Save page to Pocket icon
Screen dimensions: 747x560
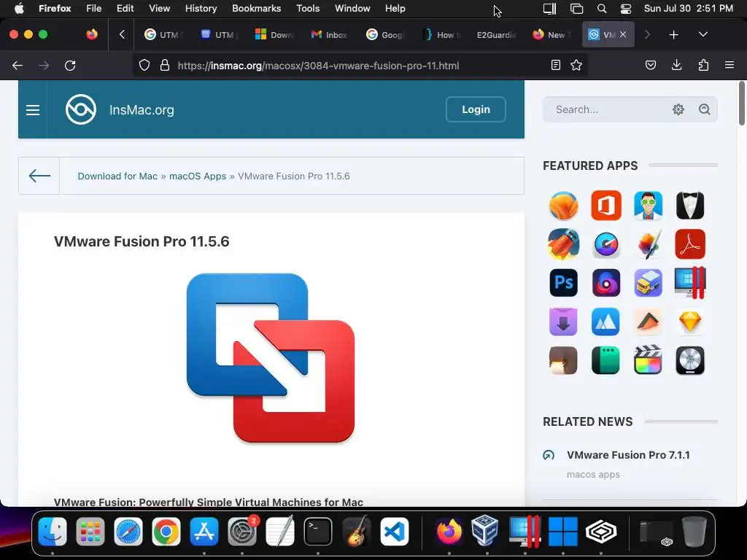tap(650, 65)
